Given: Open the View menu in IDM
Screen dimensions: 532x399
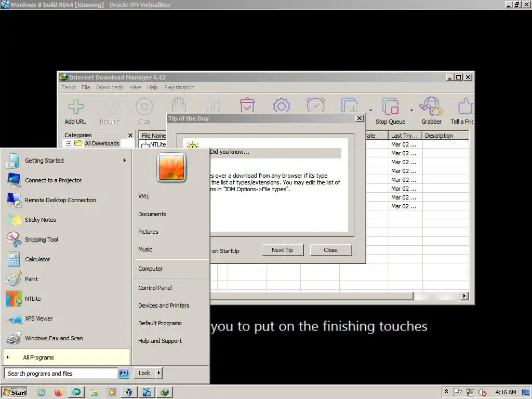Looking at the screenshot, I should pyautogui.click(x=135, y=87).
